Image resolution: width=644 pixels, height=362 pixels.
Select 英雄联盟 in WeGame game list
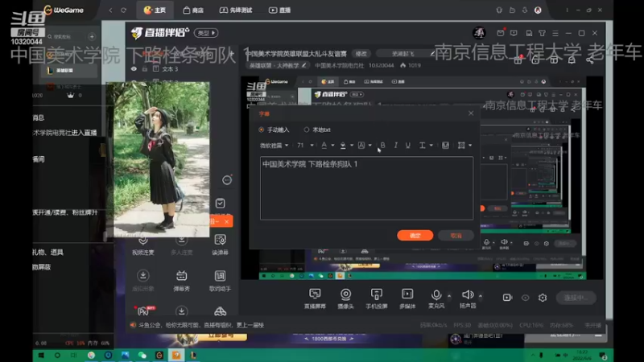click(x=71, y=71)
